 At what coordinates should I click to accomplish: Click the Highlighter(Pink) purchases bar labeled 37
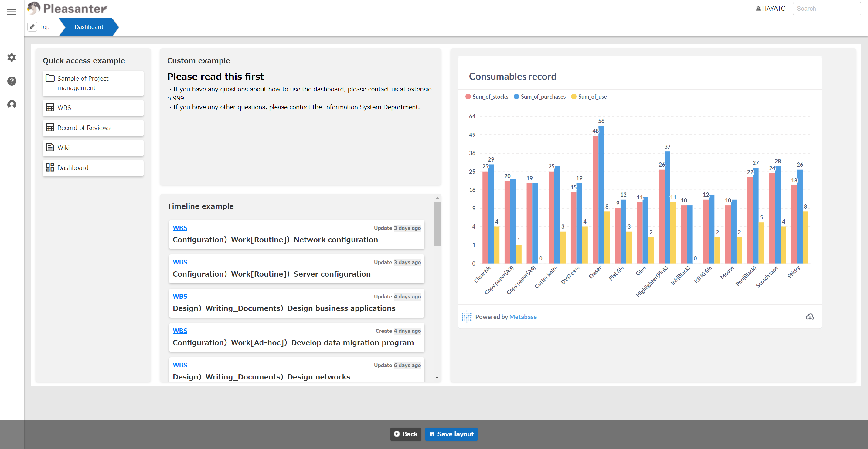pos(667,207)
